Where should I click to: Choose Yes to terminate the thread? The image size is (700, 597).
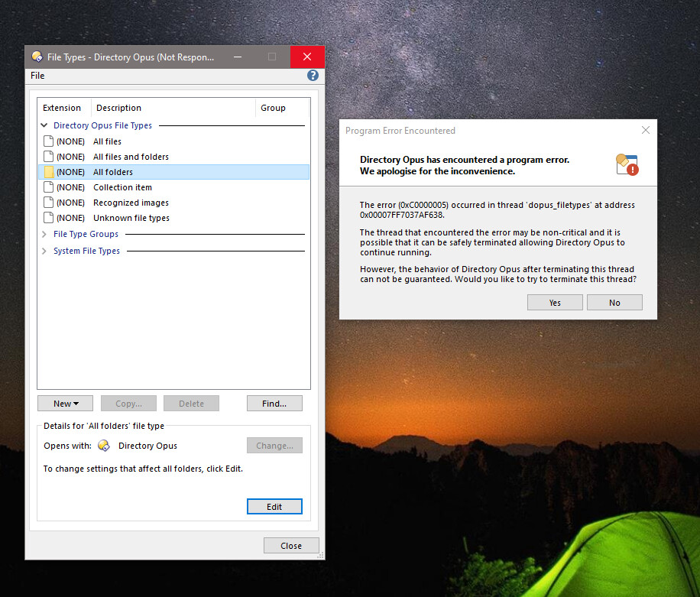click(555, 302)
